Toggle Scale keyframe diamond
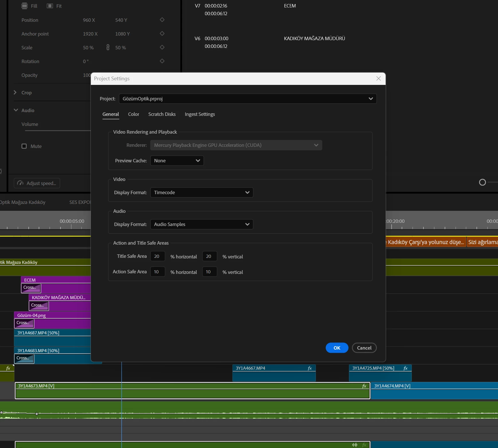The height and width of the screenshot is (448, 498). [162, 47]
